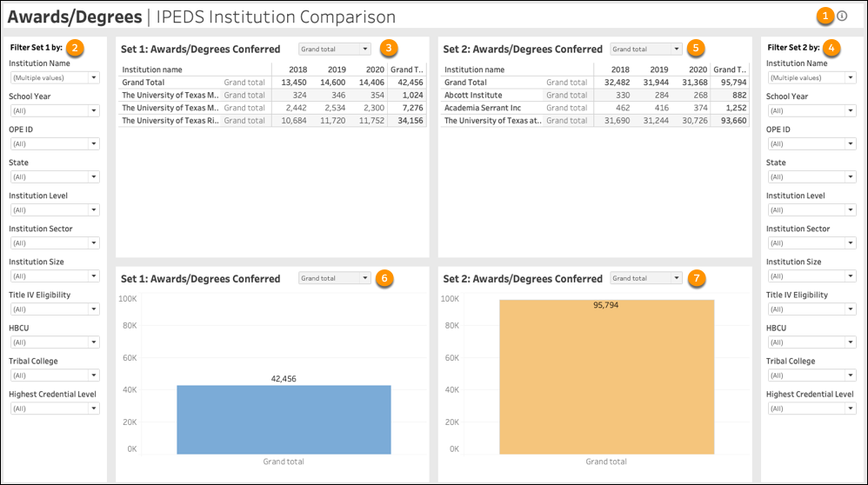Click the 2020 column header in Set 2 table
The image size is (868, 485).
coord(698,70)
